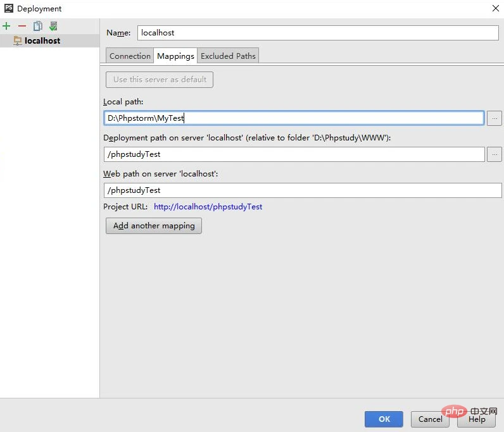
Task: Dismiss the dialog with the Cancel button
Action: click(x=430, y=419)
